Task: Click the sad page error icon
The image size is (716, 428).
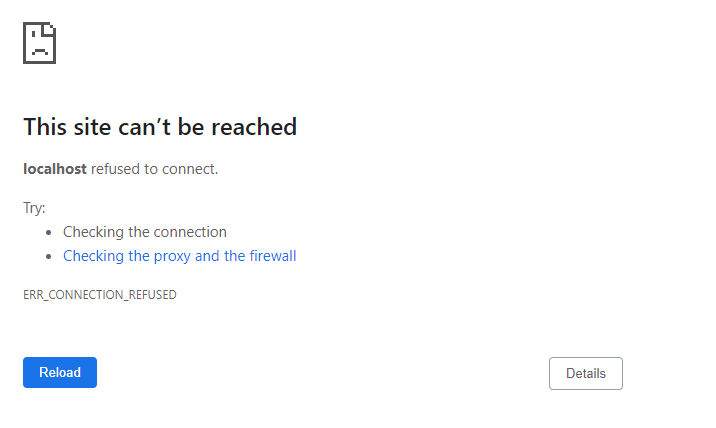Action: pyautogui.click(x=40, y=43)
